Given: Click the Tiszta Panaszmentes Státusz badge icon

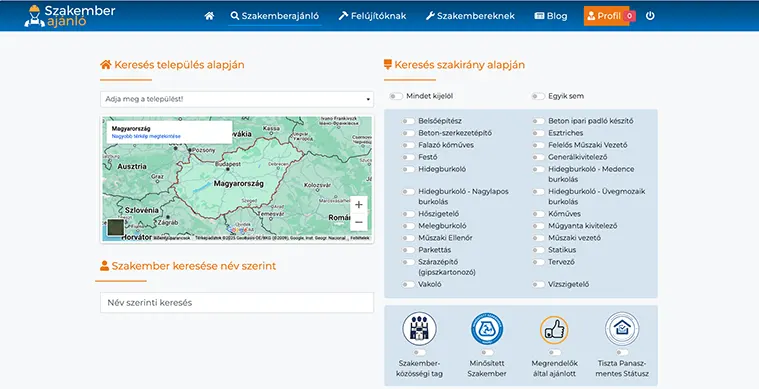Looking at the screenshot, I should tap(622, 329).
